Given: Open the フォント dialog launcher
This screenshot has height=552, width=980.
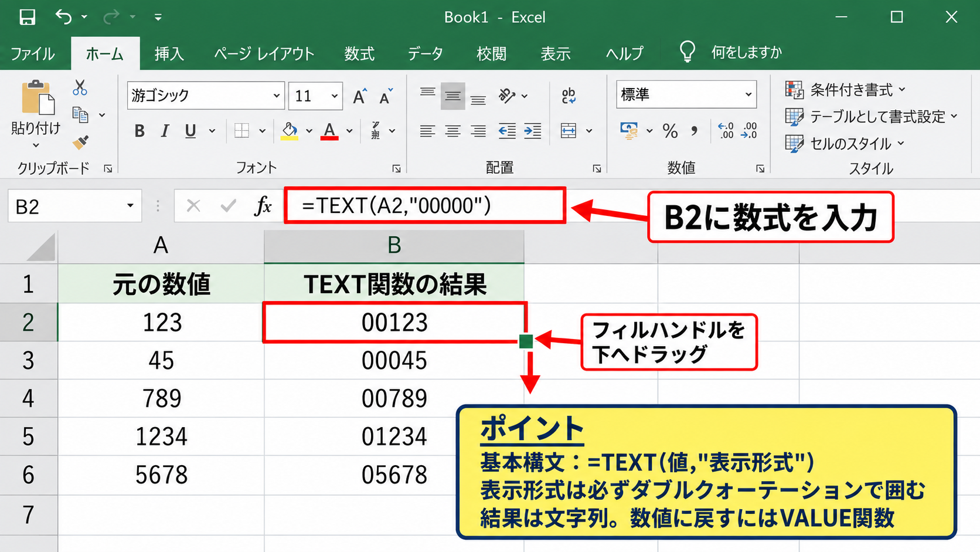Looking at the screenshot, I should pos(396,168).
